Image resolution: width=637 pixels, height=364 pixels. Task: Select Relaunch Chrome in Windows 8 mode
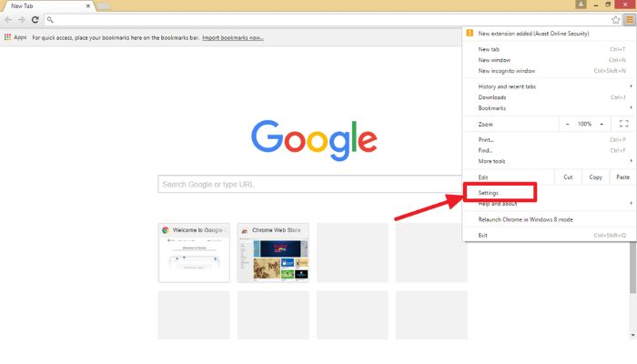550,219
